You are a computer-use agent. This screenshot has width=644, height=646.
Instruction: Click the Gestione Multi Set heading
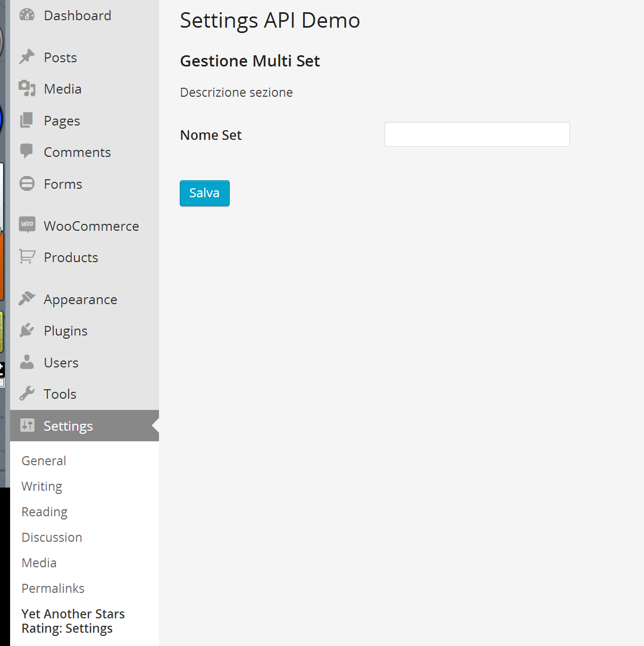[250, 61]
